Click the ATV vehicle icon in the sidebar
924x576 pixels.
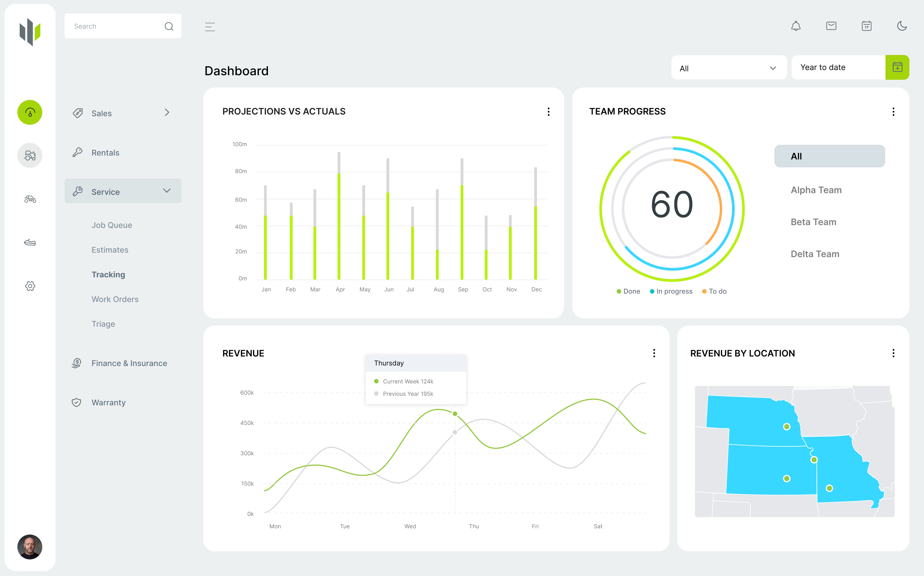[x=30, y=199]
